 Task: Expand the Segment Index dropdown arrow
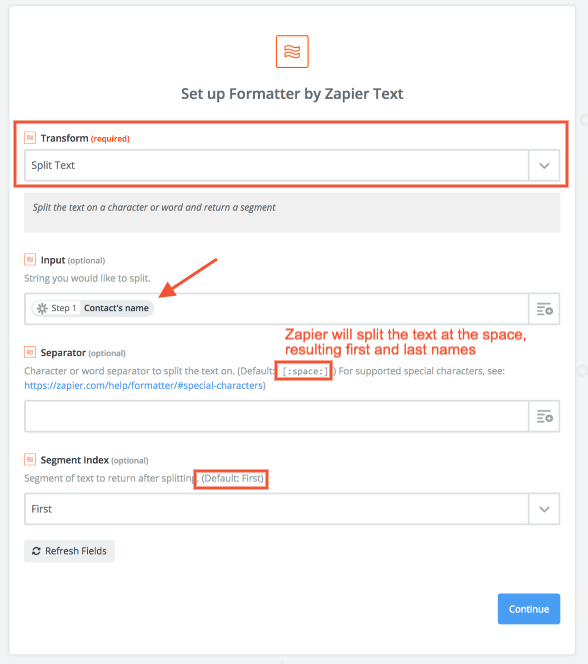pos(544,509)
